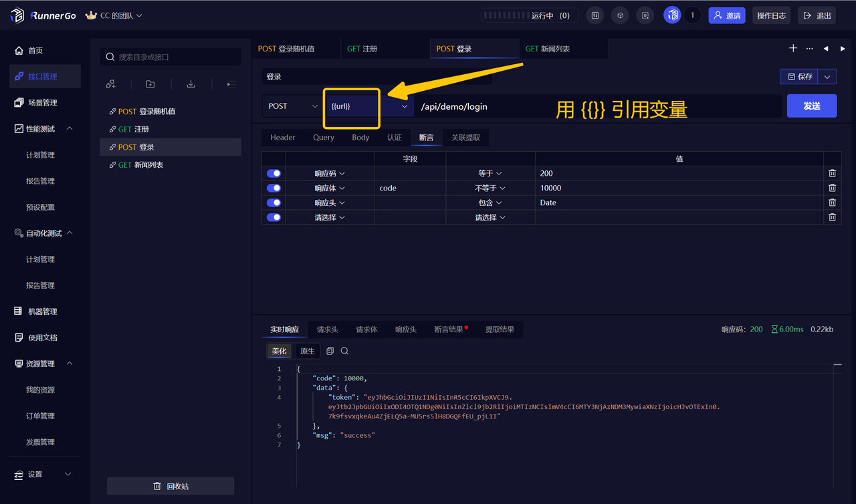Click the 搜索目录或接口 search field

click(171, 57)
